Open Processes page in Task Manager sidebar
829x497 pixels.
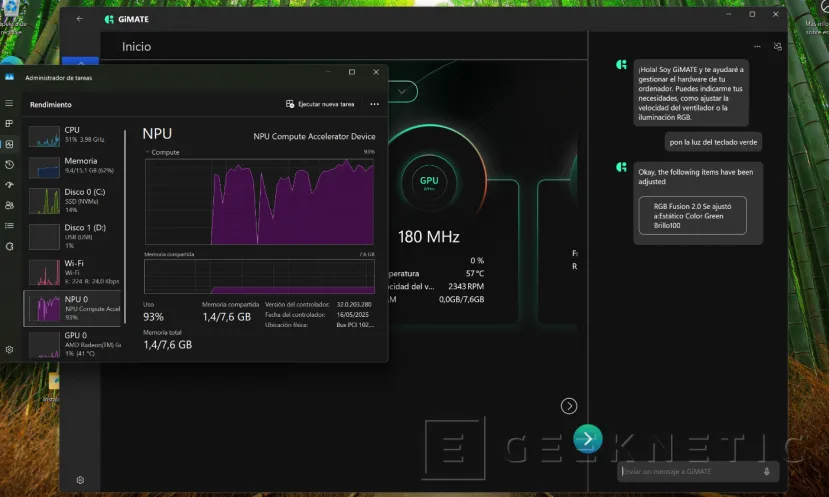click(9, 123)
